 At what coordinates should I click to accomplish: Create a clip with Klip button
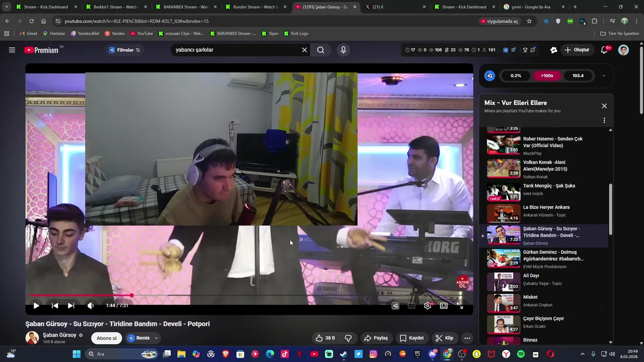point(444,338)
